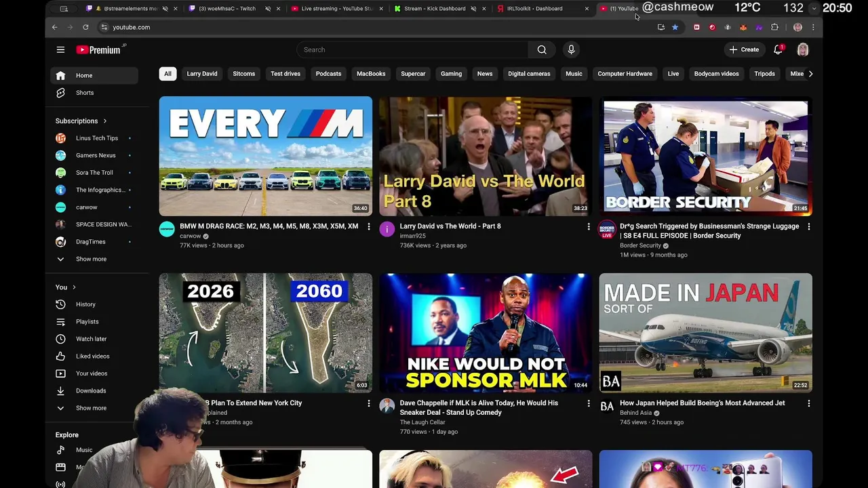Screen dimensions: 868x488
Task: Open the Made in Japan Boeing thumbnail
Action: tap(705, 333)
